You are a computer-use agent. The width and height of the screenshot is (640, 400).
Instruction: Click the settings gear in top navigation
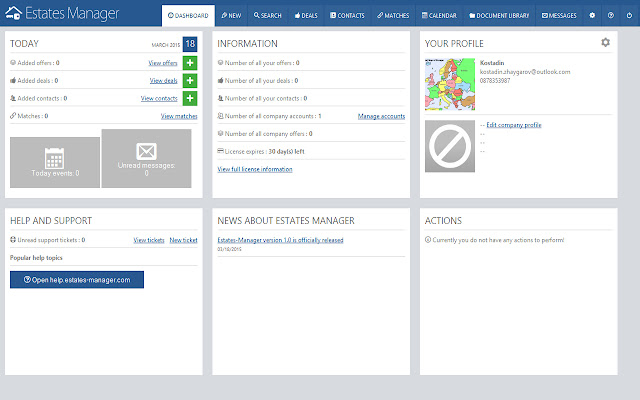point(591,16)
